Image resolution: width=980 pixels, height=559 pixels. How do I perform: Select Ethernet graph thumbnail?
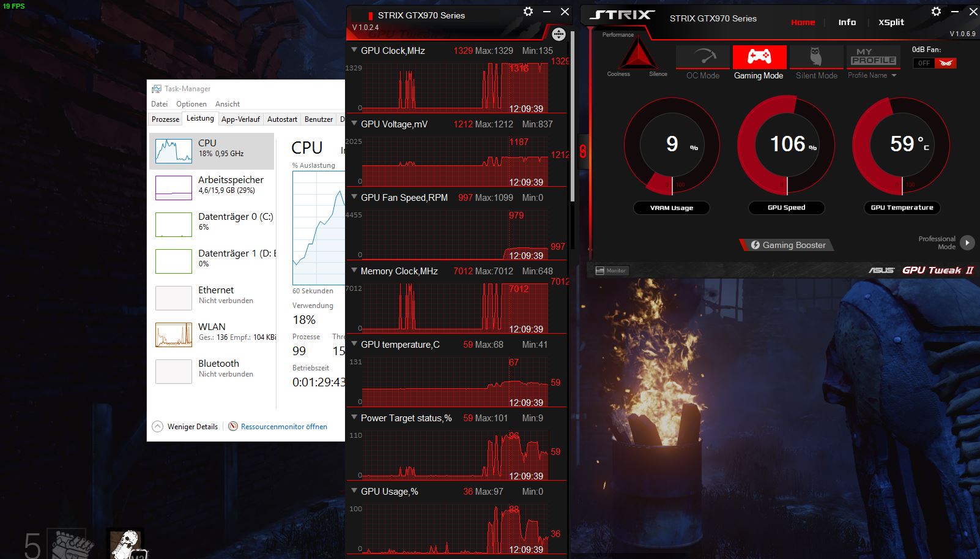(174, 298)
